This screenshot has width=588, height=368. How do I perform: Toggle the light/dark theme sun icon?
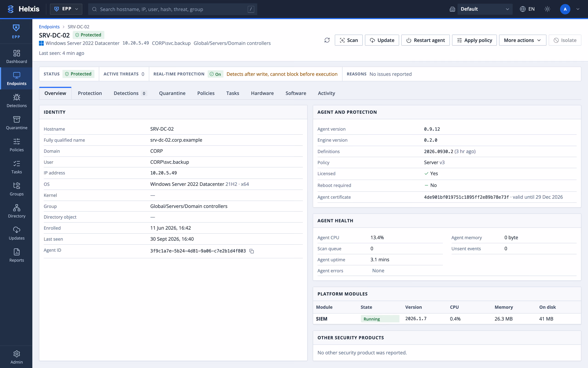click(x=547, y=9)
